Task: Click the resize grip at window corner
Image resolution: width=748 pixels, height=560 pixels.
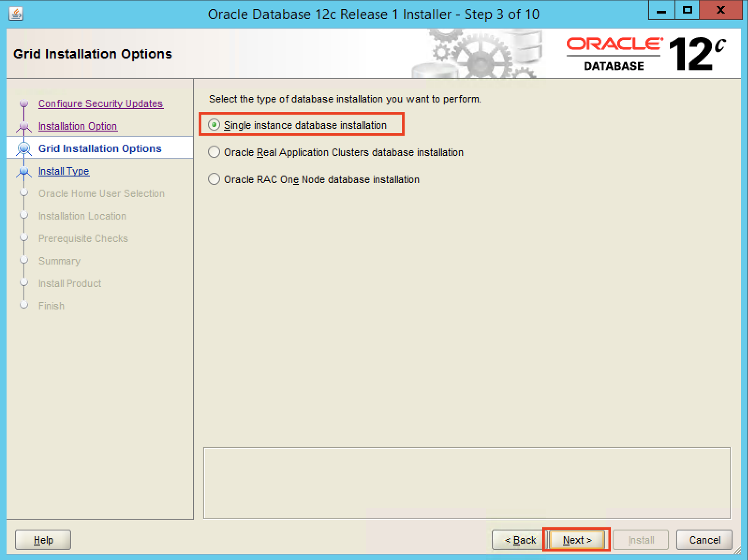Action: 737,550
